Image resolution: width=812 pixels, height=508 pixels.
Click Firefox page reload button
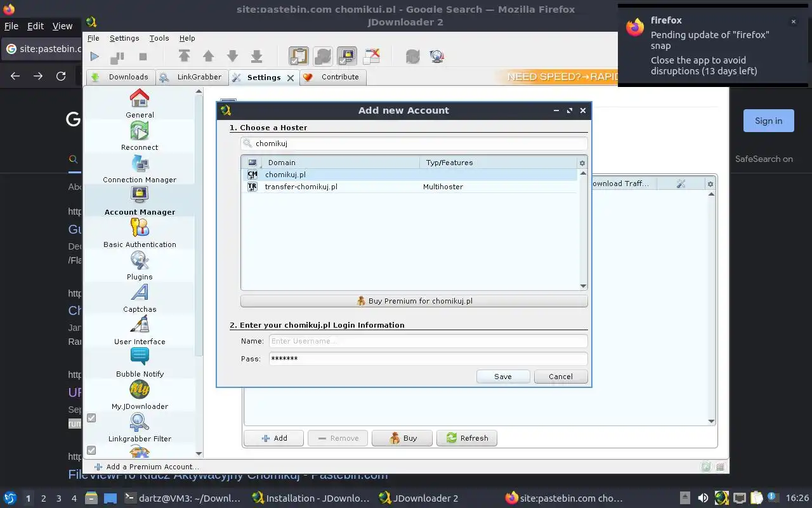61,76
